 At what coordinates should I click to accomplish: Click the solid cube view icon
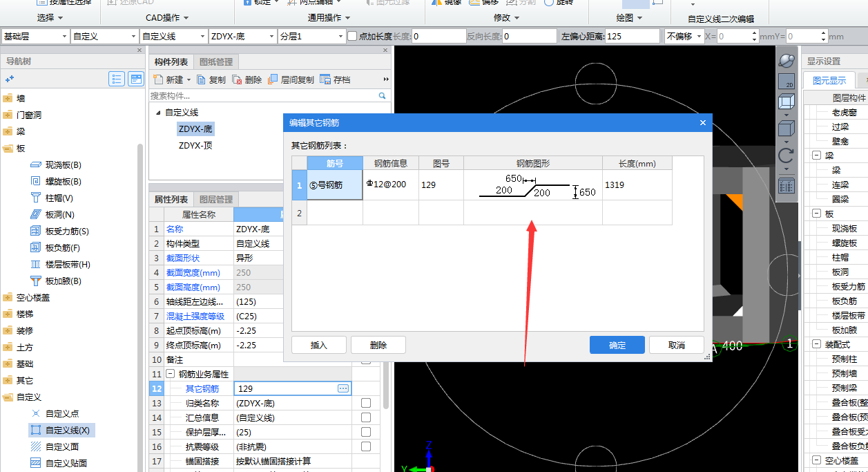pyautogui.click(x=786, y=129)
